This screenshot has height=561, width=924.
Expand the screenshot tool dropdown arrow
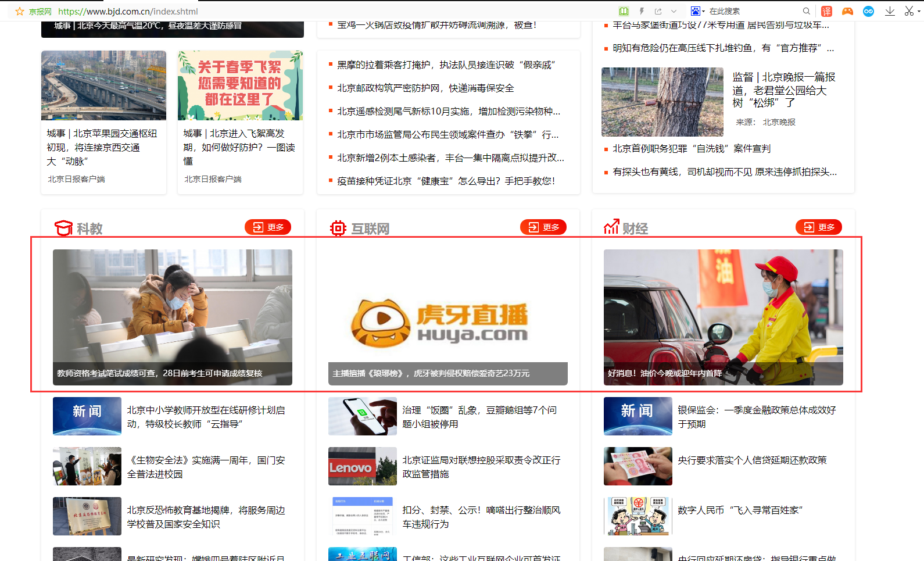pyautogui.click(x=919, y=11)
